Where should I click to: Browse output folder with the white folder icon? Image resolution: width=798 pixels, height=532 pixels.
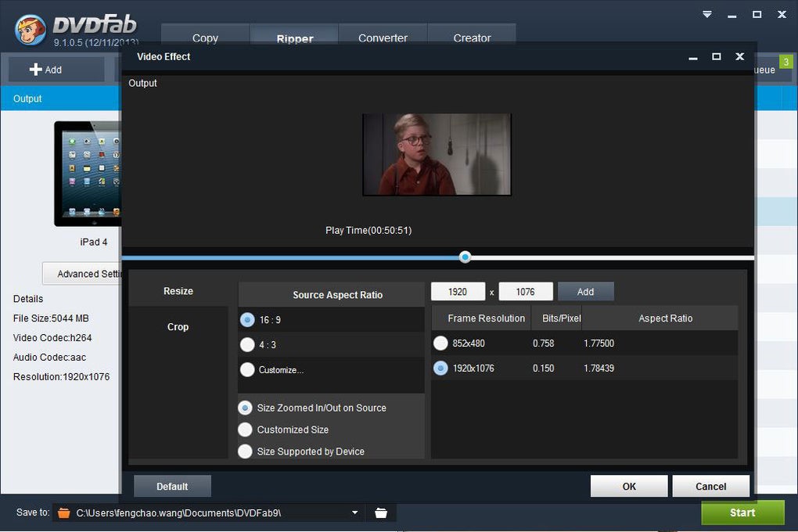coord(381,512)
